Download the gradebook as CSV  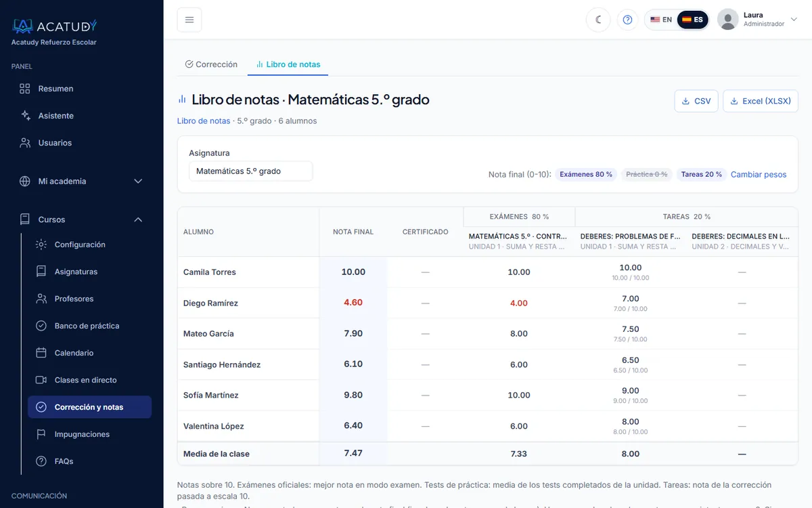pos(696,101)
